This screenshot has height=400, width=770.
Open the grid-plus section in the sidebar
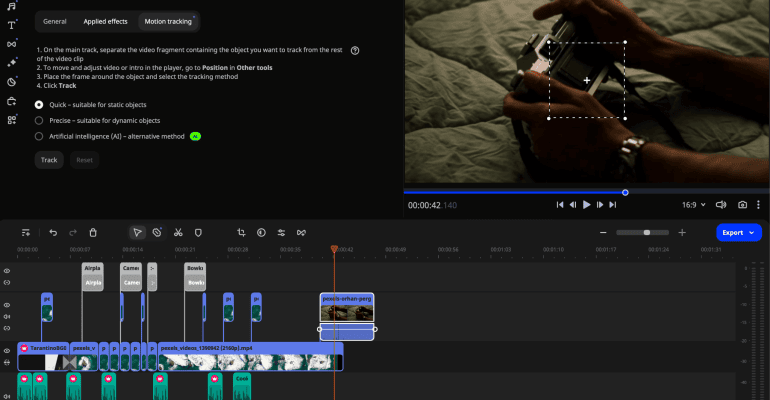[x=11, y=120]
